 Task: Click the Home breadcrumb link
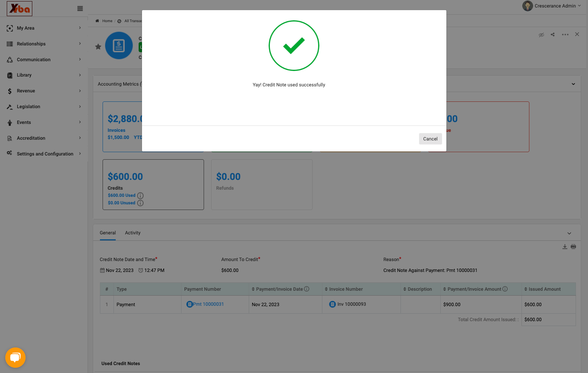[107, 21]
